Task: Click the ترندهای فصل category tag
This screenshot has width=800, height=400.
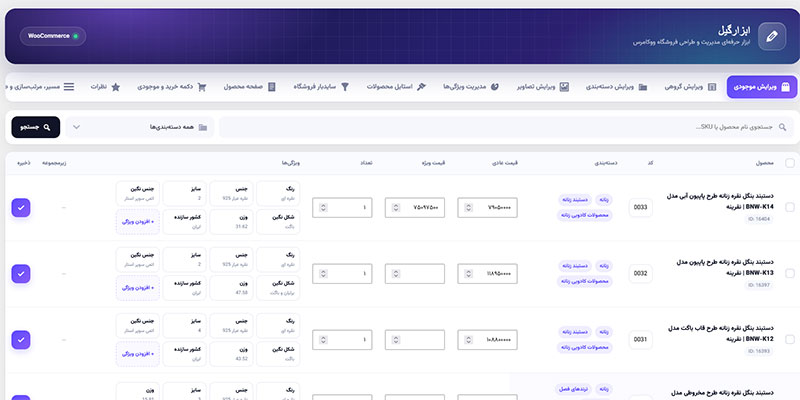Action: coord(573,389)
